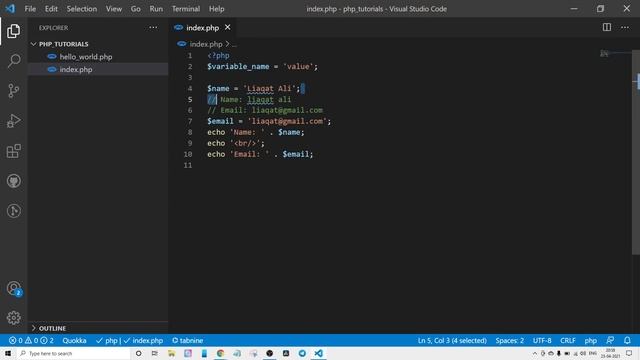Open Chrome from the taskbar
Image resolution: width=640 pixels, height=360 pixels.
(220, 353)
